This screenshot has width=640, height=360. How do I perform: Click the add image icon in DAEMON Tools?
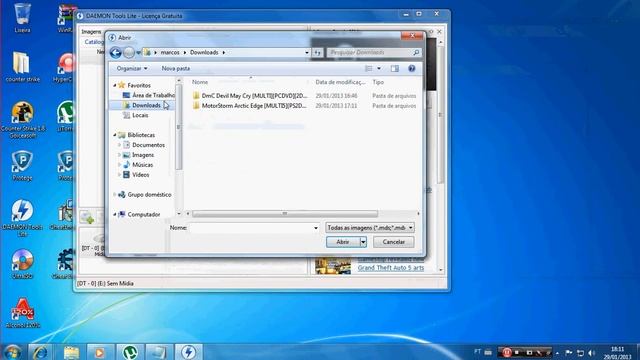coord(87,217)
